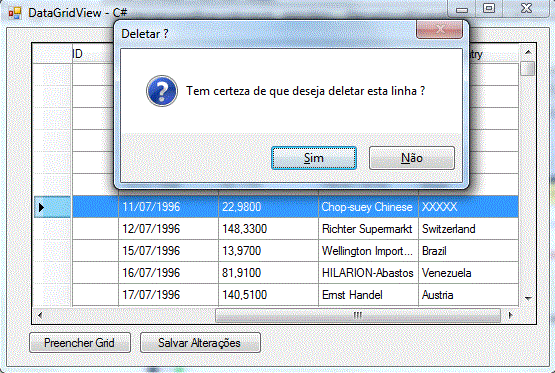The image size is (555, 373).
Task: Select the cell 12/07/1996
Action: pos(168,229)
